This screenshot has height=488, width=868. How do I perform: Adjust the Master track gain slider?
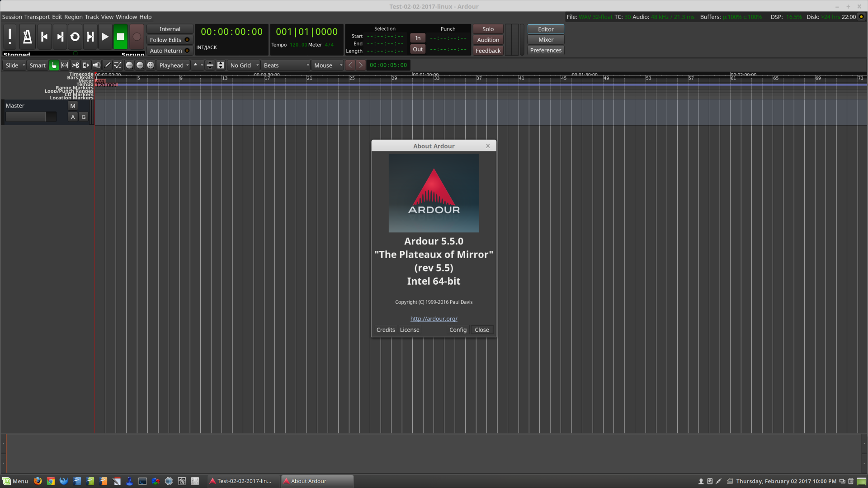[31, 117]
